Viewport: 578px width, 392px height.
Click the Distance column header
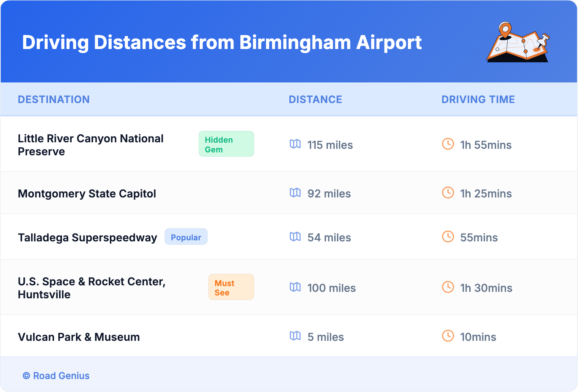(x=315, y=99)
